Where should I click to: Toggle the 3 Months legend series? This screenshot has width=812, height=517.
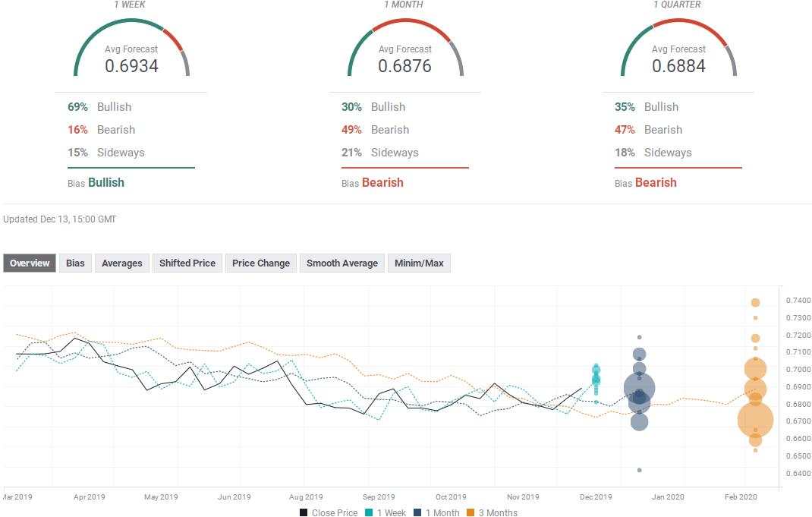(x=493, y=512)
